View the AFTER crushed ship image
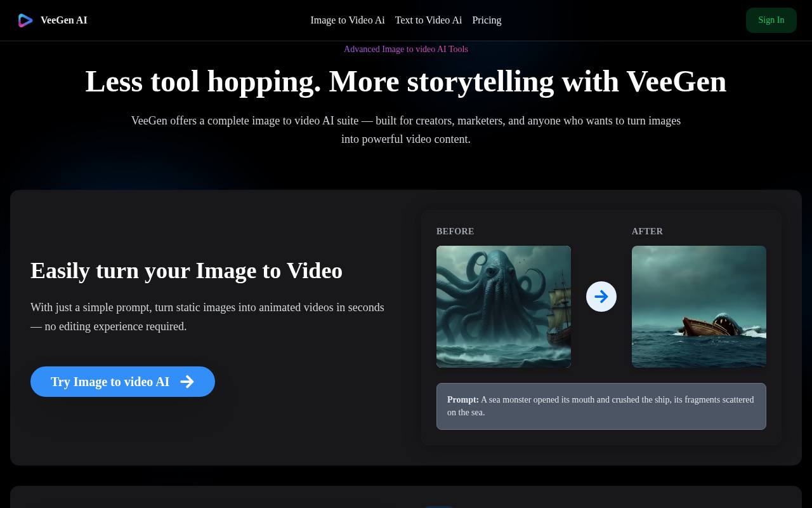 pyautogui.click(x=699, y=307)
